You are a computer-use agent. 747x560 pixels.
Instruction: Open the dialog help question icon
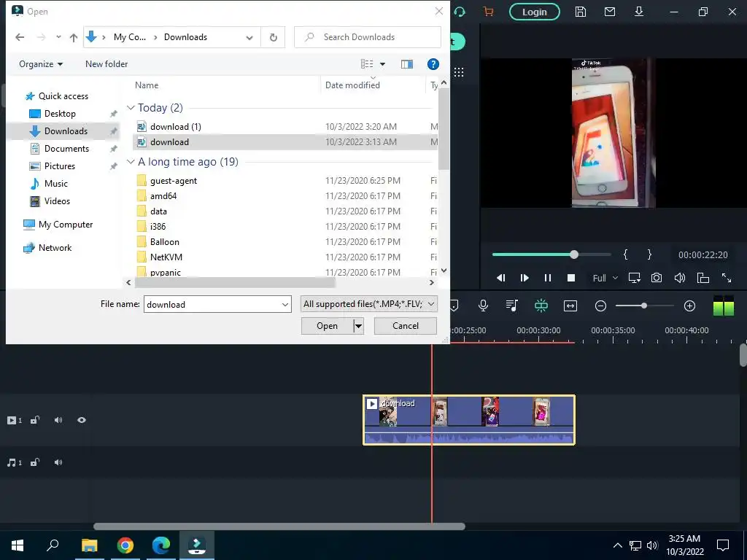[433, 64]
